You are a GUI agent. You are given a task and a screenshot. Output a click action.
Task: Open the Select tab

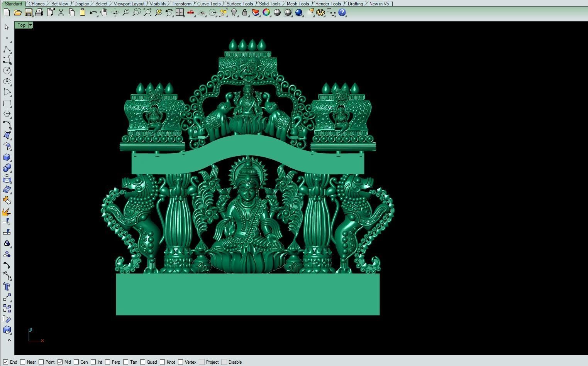tap(101, 3)
